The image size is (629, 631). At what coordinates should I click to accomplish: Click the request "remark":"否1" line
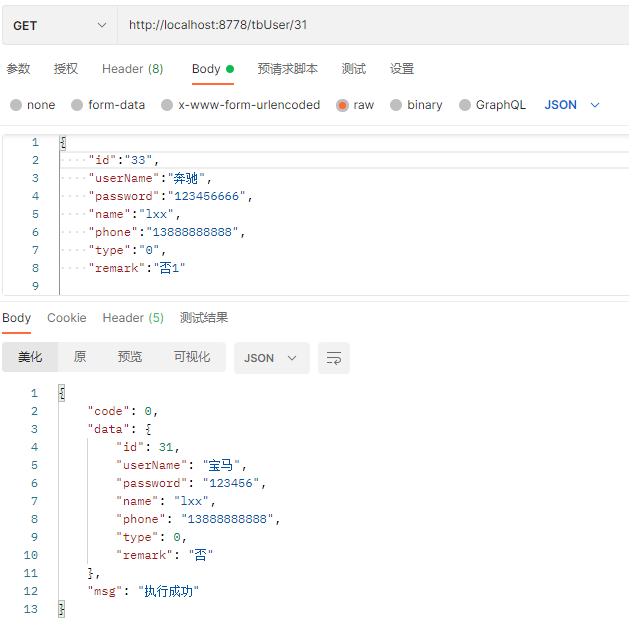click(137, 268)
